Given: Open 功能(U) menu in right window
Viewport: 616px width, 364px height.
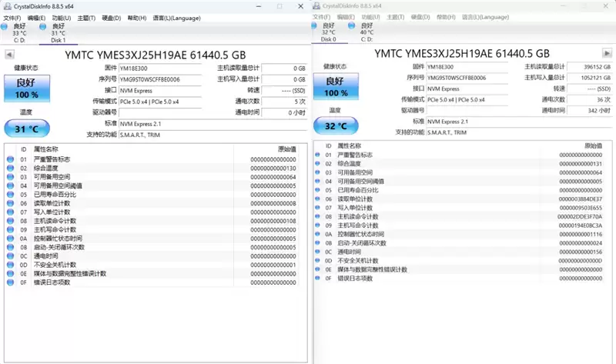Looking at the screenshot, I should (x=370, y=17).
